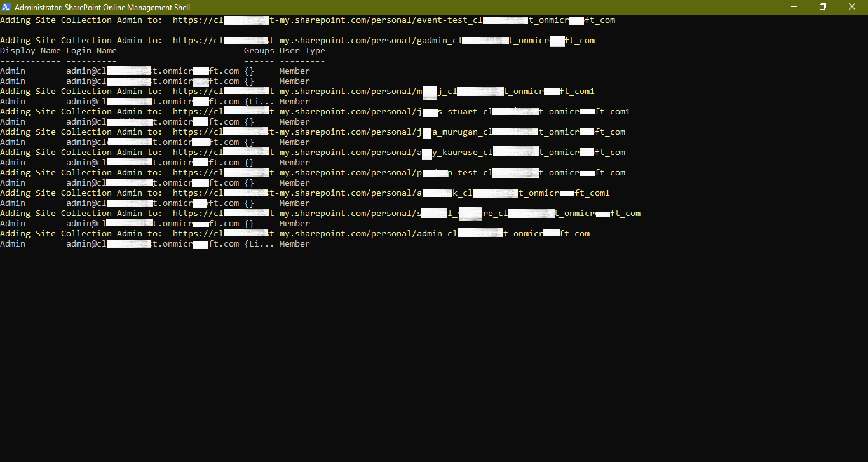Click 'Adding Site Collection Admin to:' on the event-test line

[81, 20]
